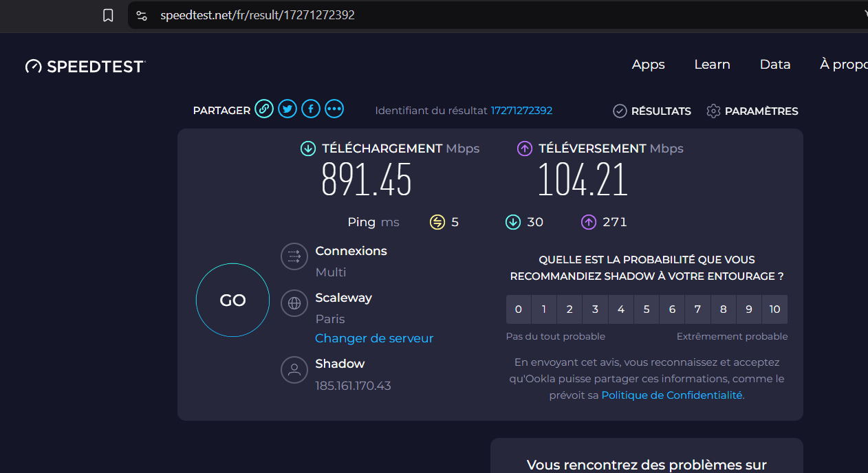Screen dimensions: 868x473
Task: Start a new test with GO
Action: (x=232, y=300)
